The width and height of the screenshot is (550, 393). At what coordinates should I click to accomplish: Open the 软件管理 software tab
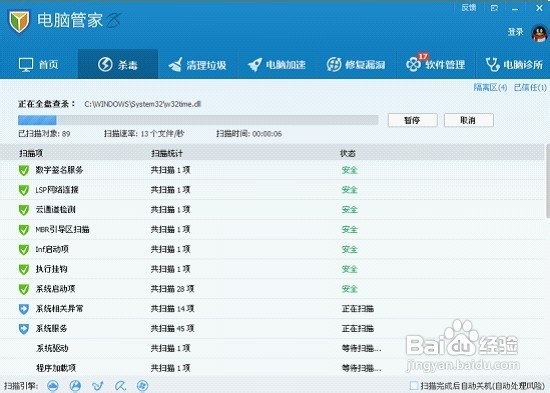click(436, 64)
